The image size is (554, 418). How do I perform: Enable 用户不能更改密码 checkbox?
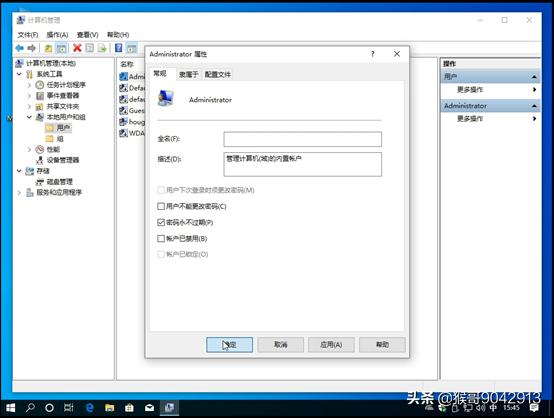161,206
